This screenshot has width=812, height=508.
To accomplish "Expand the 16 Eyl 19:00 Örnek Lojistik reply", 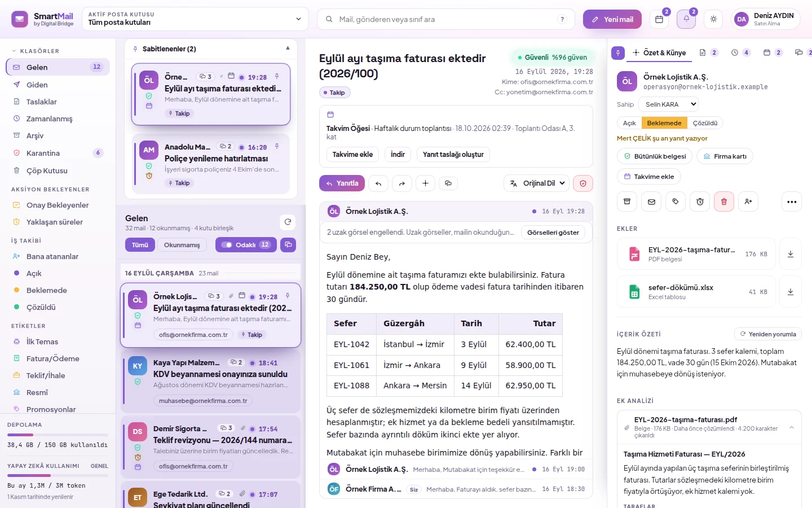I will pos(456,470).
